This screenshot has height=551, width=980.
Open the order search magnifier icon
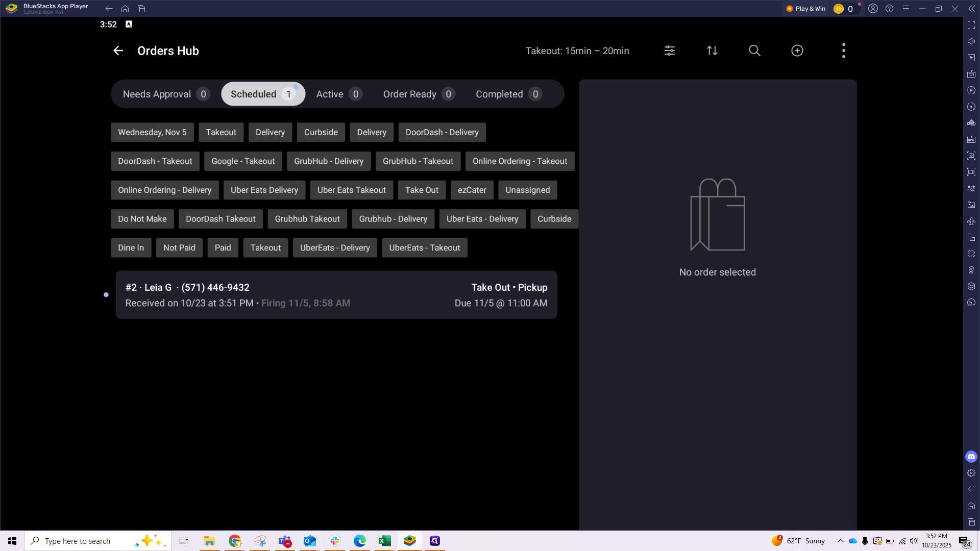tap(754, 51)
